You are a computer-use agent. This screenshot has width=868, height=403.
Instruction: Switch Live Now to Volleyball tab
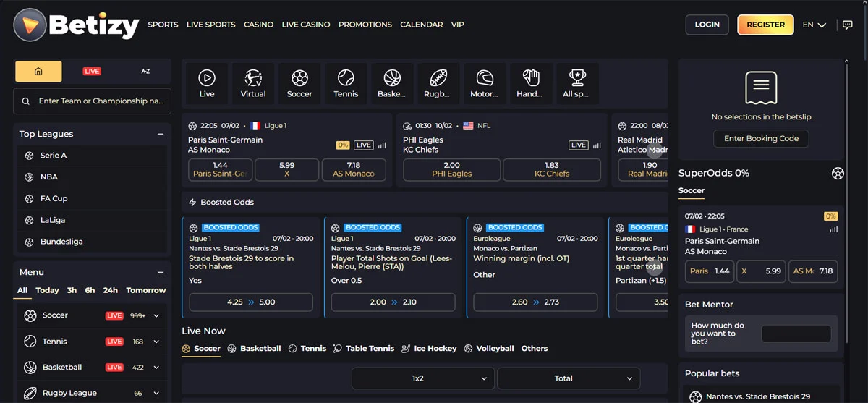tap(489, 349)
